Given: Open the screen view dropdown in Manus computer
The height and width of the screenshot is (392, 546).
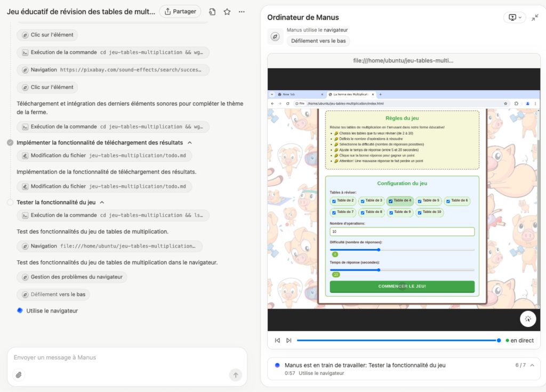Looking at the screenshot, I should click(515, 18).
